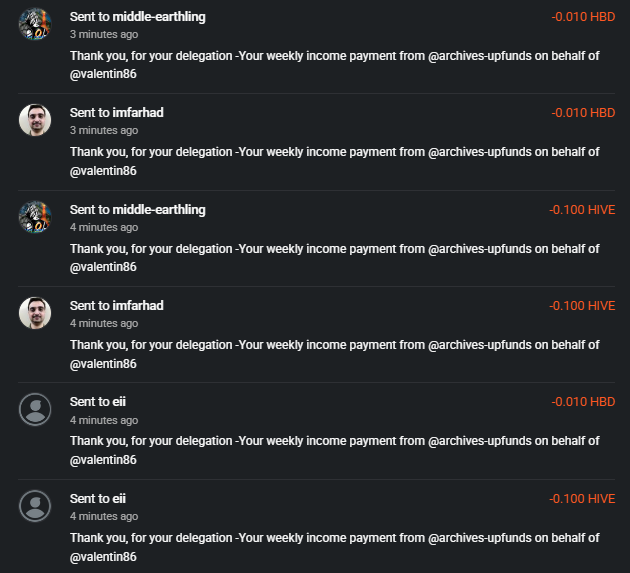Click -0.010 HBD amount for eii
630x573 pixels.
[x=583, y=402]
